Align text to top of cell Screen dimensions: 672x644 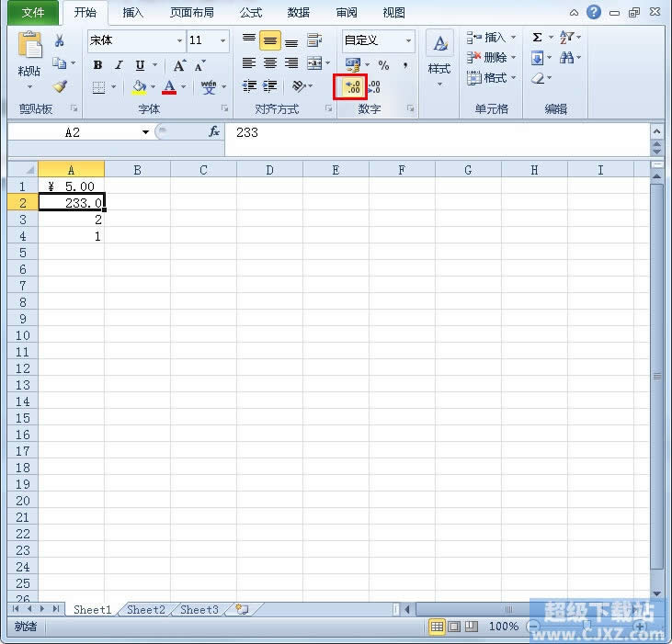[x=249, y=40]
